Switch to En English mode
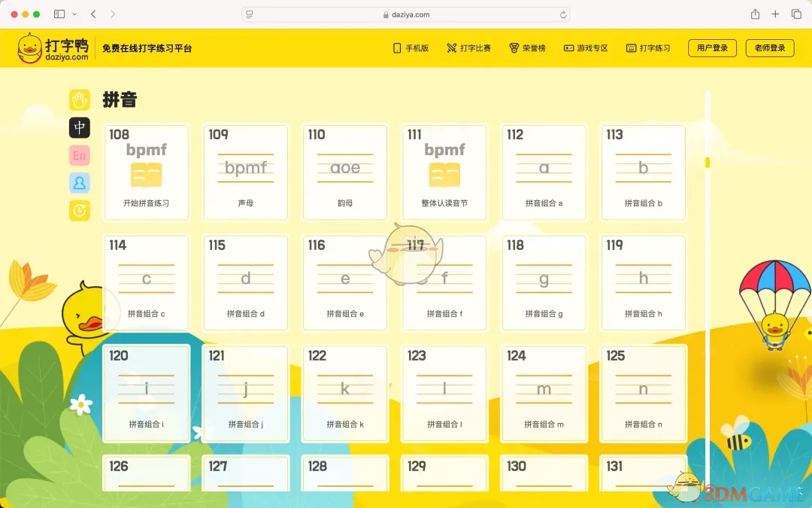812x508 pixels. (x=79, y=155)
